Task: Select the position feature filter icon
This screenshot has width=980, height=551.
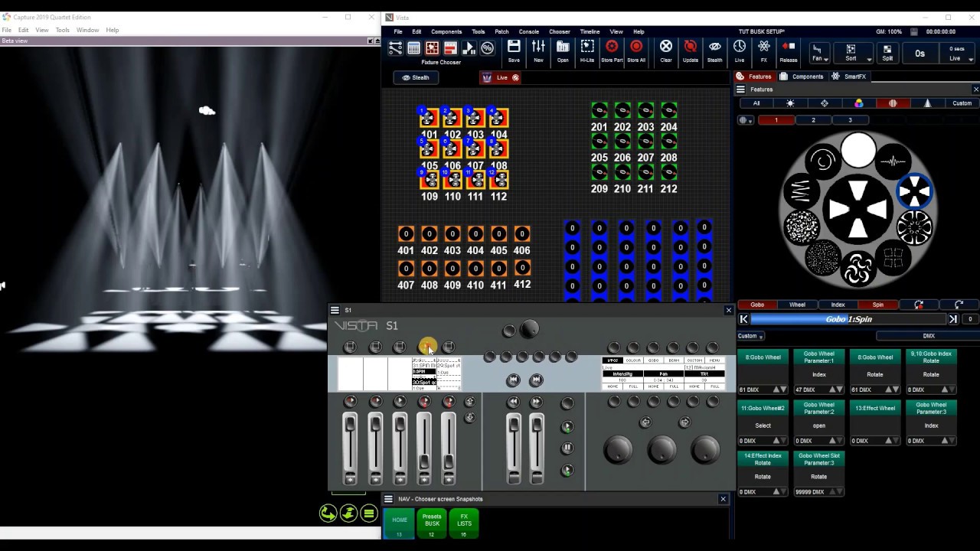Action: pyautogui.click(x=825, y=103)
